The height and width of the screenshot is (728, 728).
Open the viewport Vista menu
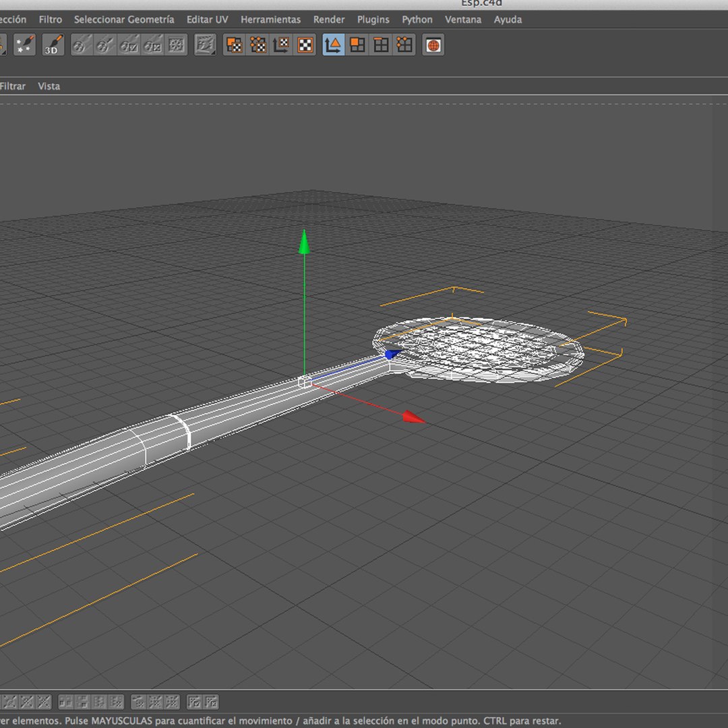(49, 86)
